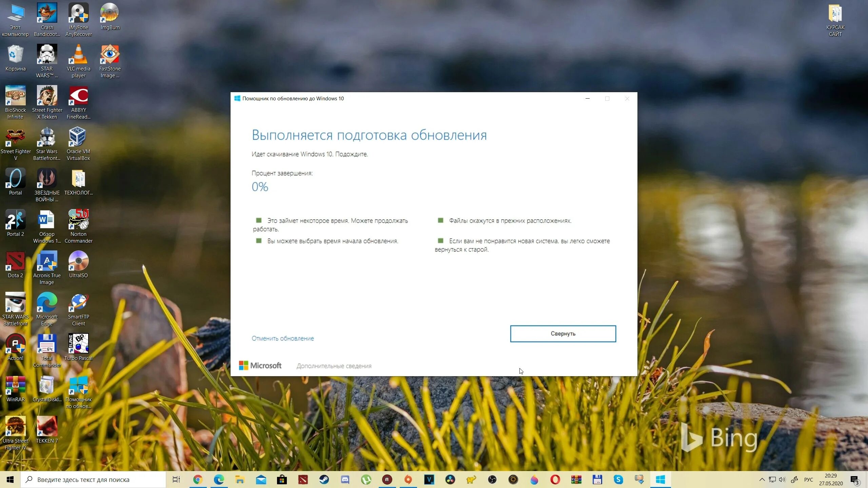
Task: Open Google Chrome from taskbar
Action: 198,480
